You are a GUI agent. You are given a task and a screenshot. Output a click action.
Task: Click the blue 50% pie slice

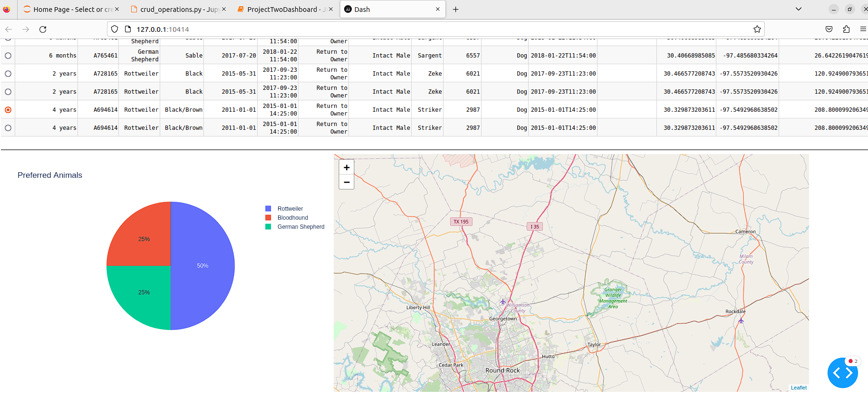click(203, 266)
